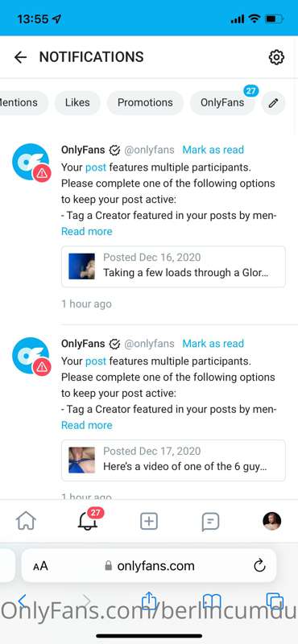Create new post with plus icon

(149, 522)
